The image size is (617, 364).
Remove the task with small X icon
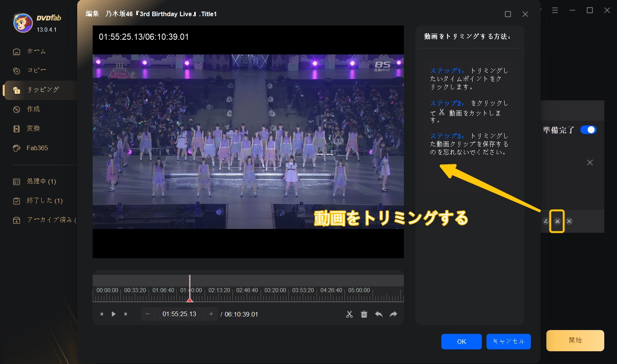(569, 221)
